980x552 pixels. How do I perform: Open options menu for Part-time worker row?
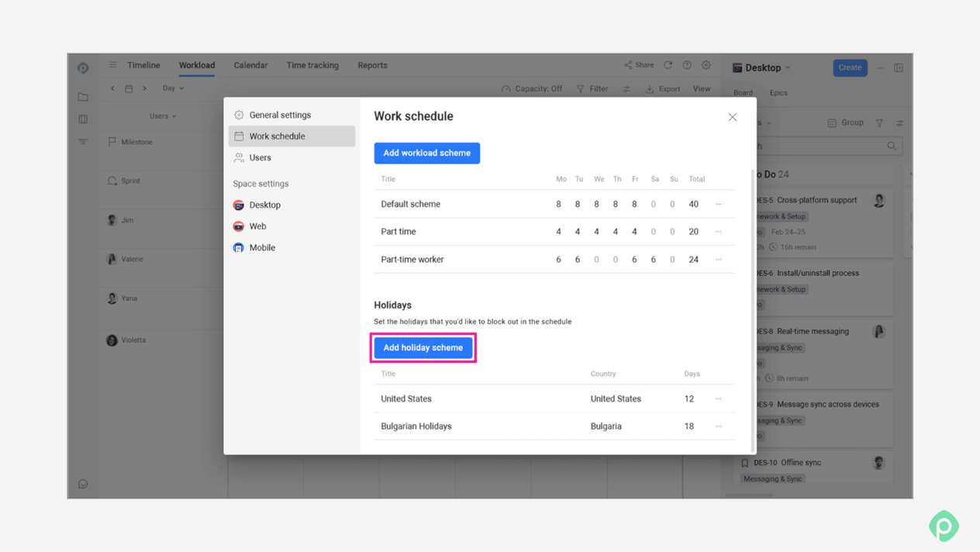pos(719,259)
